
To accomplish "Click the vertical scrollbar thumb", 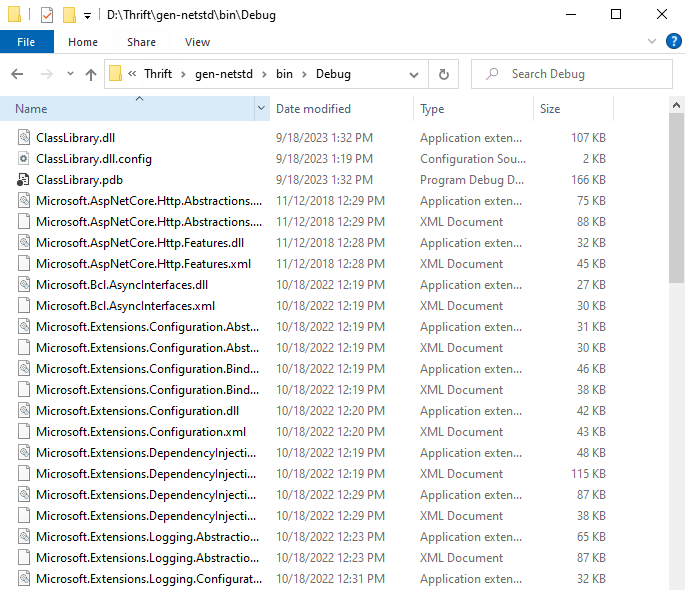I will point(676,198).
